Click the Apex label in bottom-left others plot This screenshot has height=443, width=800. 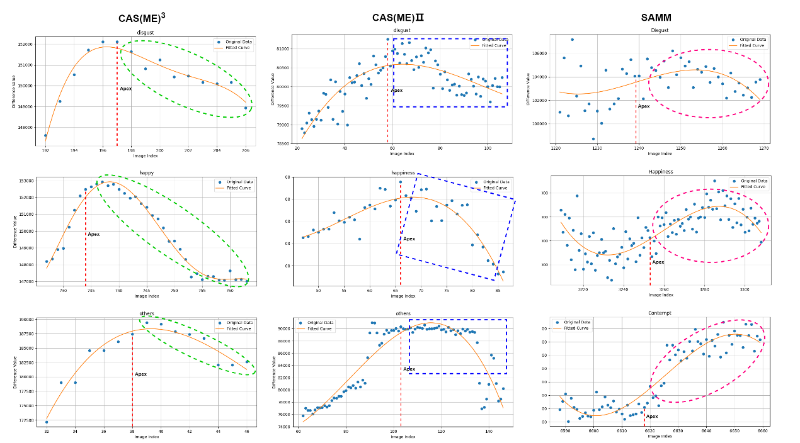[x=141, y=372]
